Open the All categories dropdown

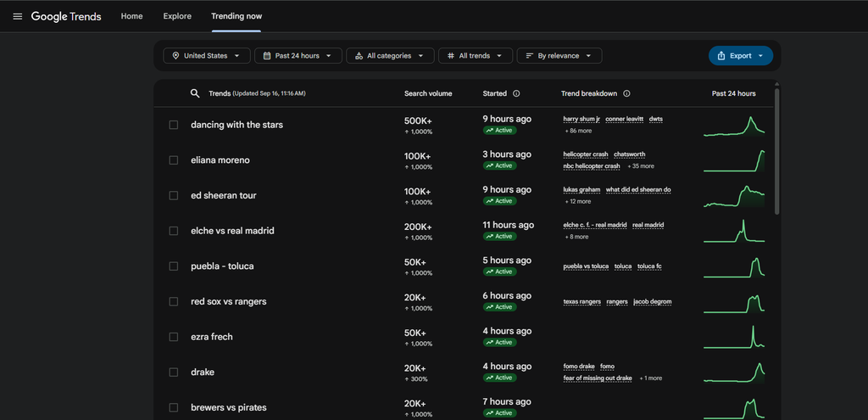click(x=390, y=56)
